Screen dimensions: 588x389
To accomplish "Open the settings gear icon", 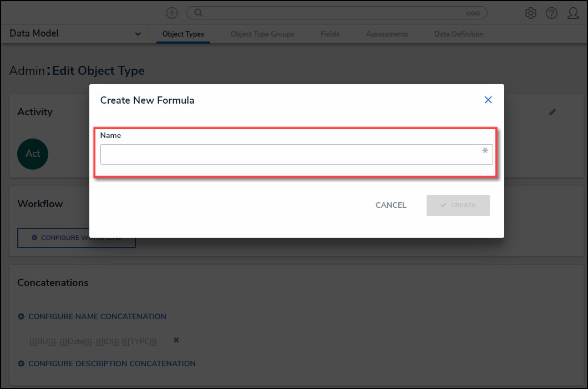I will click(x=530, y=13).
